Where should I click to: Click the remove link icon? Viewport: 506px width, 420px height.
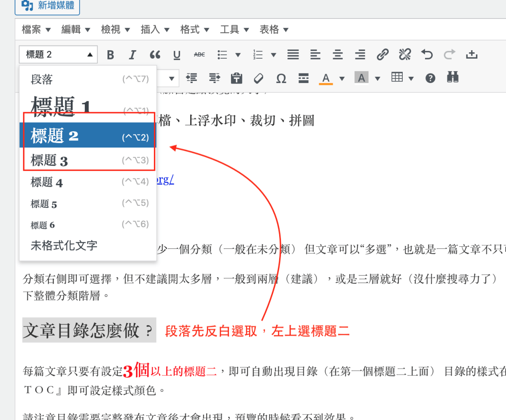click(405, 54)
